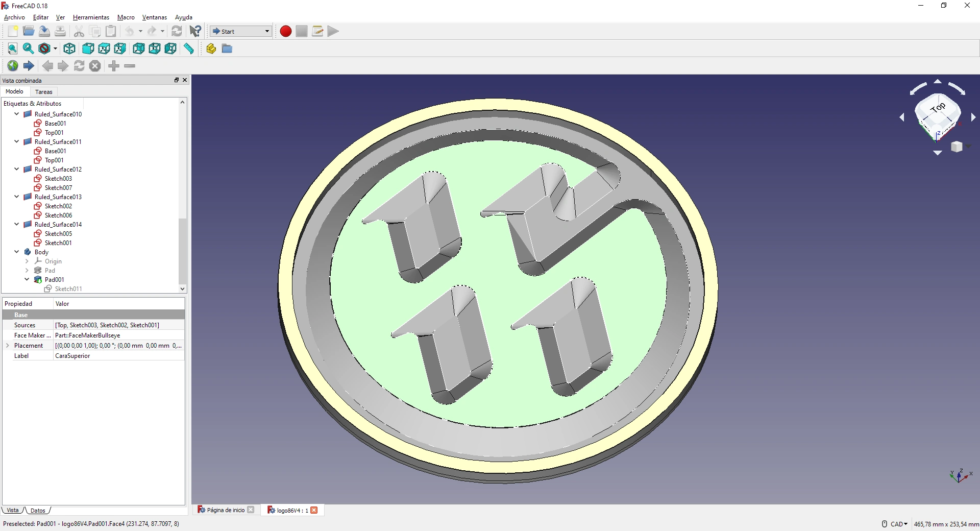This screenshot has width=980, height=531.
Task: Fit selection magnifier icon
Action: point(29,49)
